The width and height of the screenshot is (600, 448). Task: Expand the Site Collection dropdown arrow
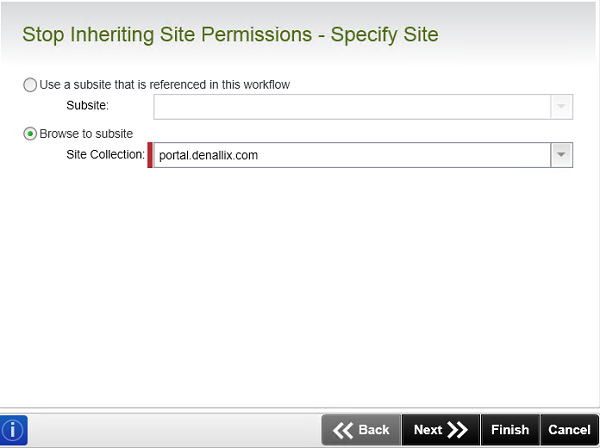point(561,155)
